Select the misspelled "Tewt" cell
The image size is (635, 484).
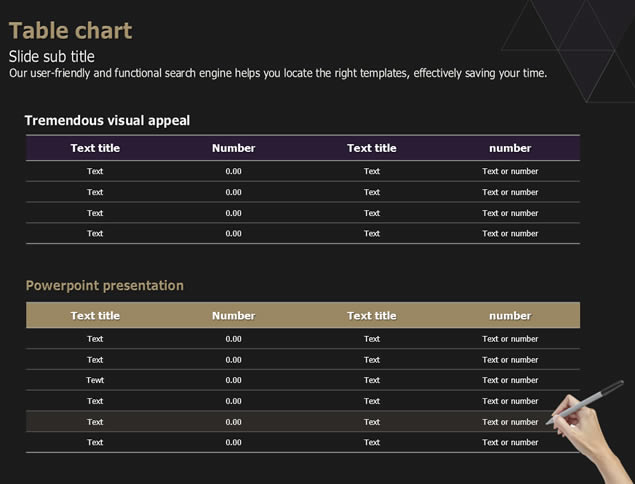tap(95, 380)
